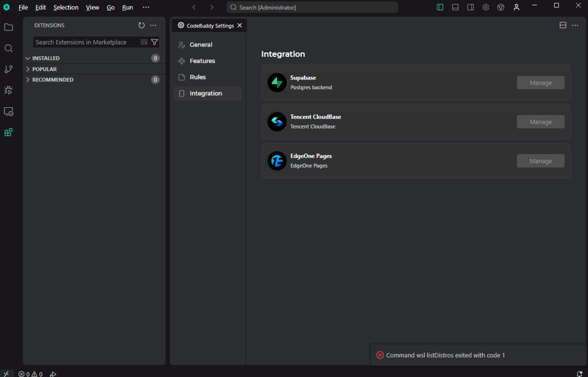This screenshot has width=588, height=377.
Task: Minimize the CodeBuddy window
Action: point(534,5)
